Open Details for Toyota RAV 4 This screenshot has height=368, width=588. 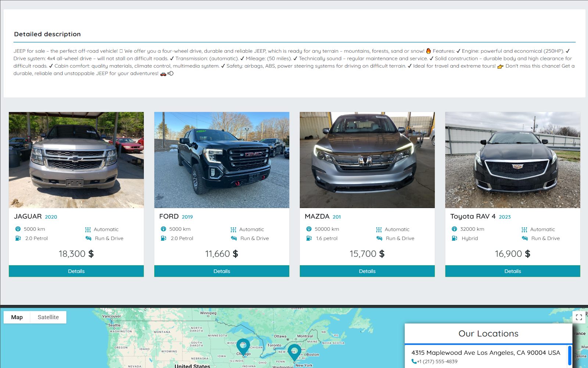pos(513,271)
